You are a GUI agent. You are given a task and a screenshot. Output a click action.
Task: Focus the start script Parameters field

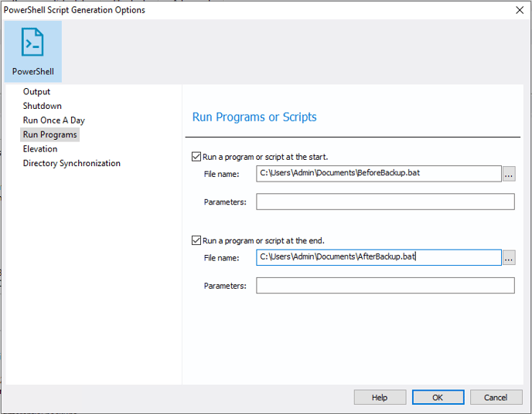point(385,202)
